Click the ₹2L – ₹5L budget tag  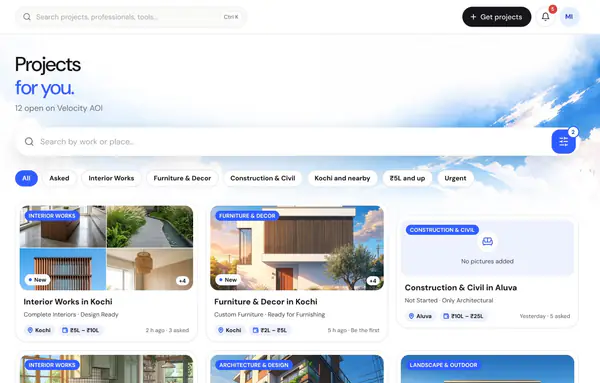270,330
